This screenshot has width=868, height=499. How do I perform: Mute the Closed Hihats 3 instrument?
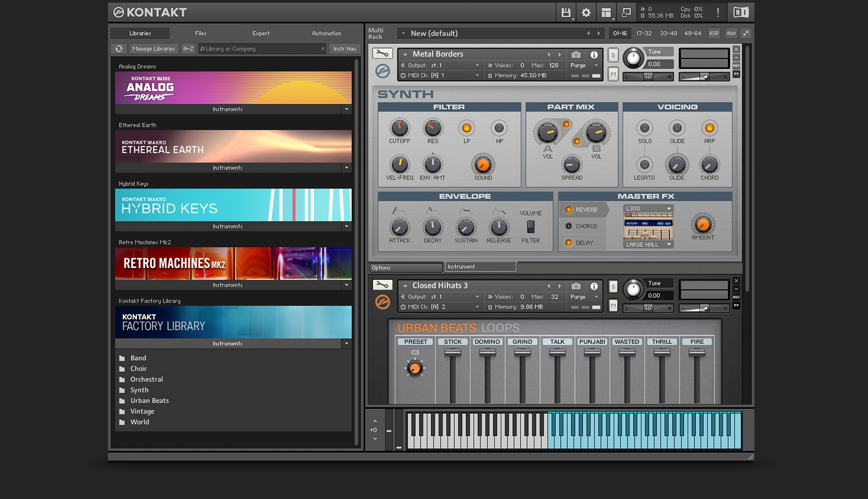tap(613, 306)
